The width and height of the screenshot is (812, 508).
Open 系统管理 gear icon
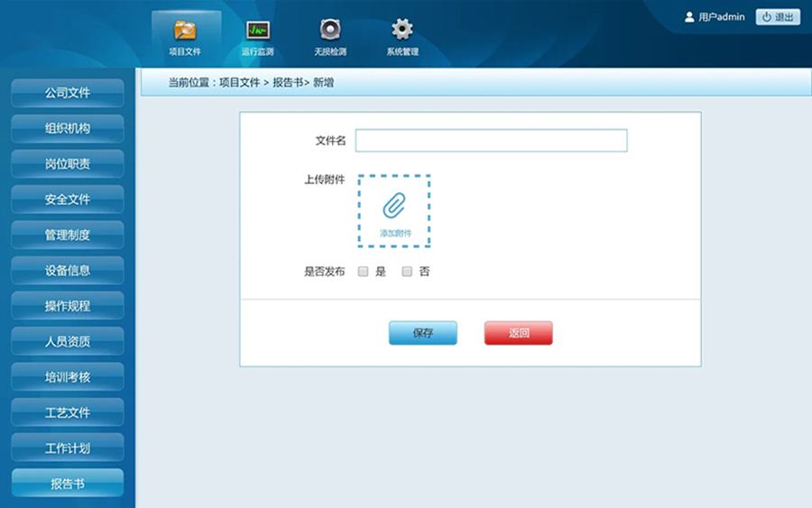(x=402, y=30)
